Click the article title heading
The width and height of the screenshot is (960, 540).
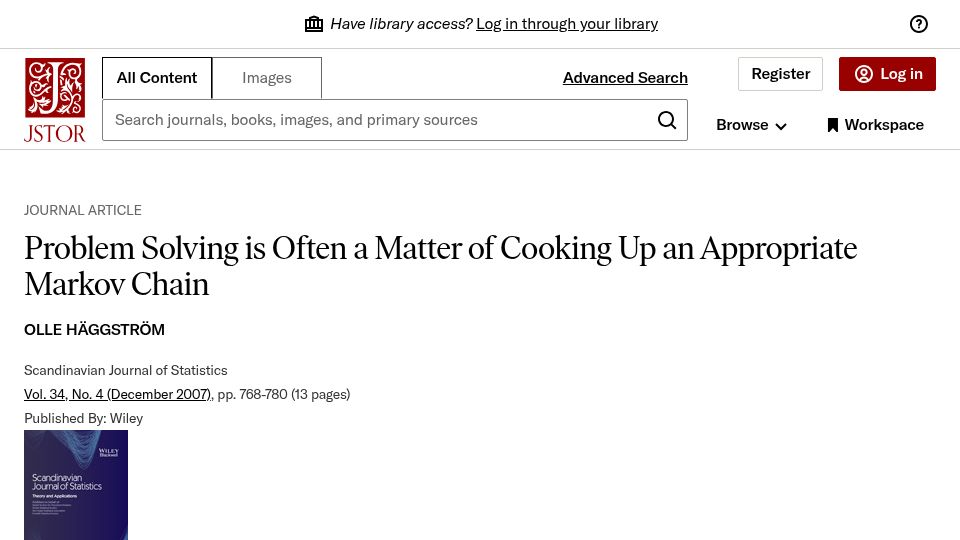pyautogui.click(x=440, y=266)
